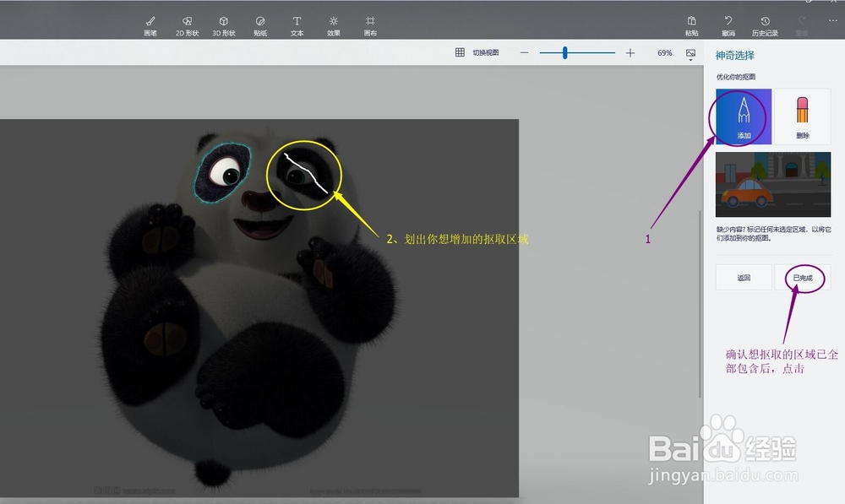
Task: Click the panda image on canvas
Action: coord(259,308)
